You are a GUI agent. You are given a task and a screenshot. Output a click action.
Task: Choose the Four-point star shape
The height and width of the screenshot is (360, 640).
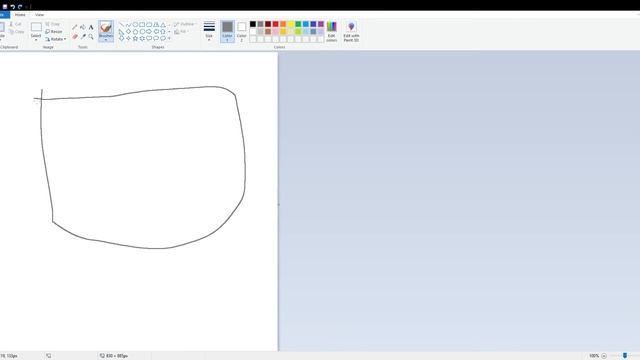[x=128, y=38]
